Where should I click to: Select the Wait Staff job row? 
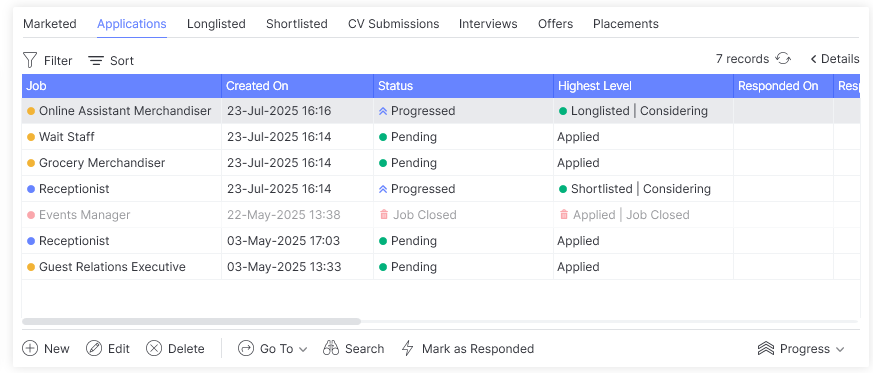tap(441, 137)
